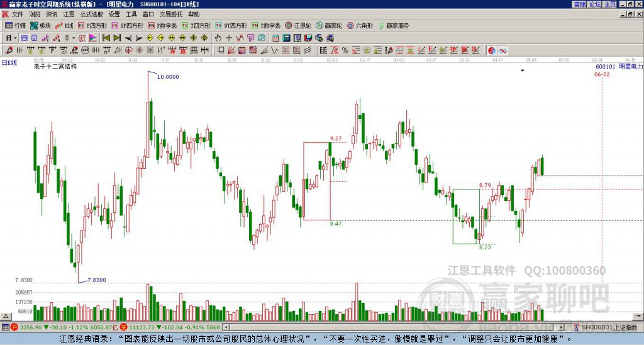The height and width of the screenshot is (345, 644).
Task: Open the 江恩轮 Gann wheel tool
Action: coord(299,26)
